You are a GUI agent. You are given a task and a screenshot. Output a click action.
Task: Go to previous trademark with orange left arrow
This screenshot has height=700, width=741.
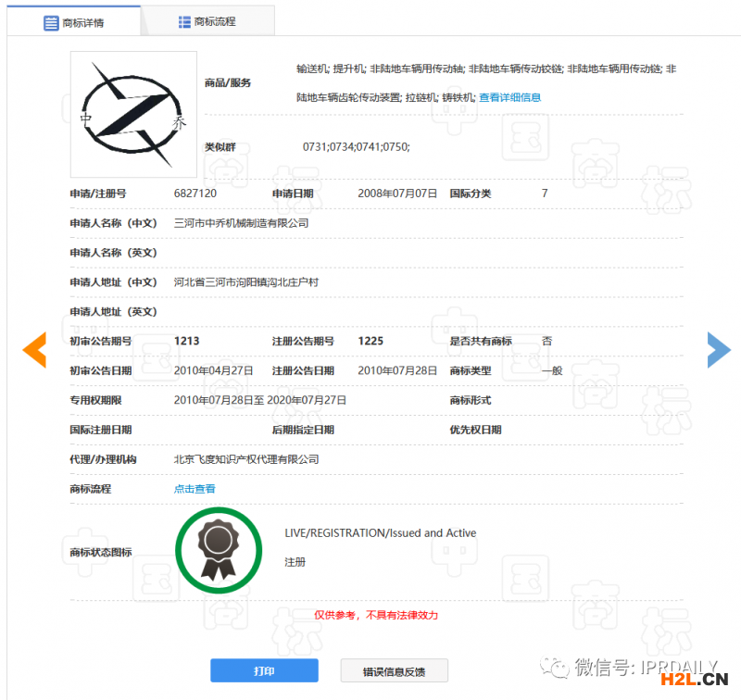coord(34,349)
